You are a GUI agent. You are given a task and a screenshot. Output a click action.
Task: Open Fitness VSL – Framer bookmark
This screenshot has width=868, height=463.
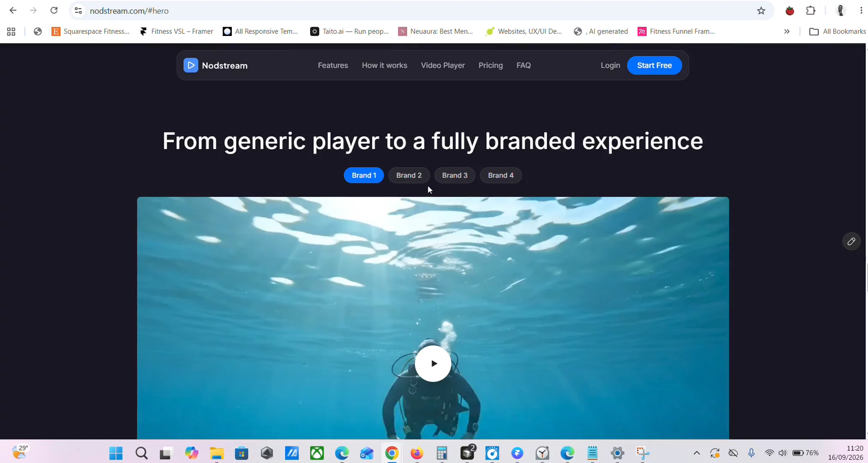tap(177, 31)
